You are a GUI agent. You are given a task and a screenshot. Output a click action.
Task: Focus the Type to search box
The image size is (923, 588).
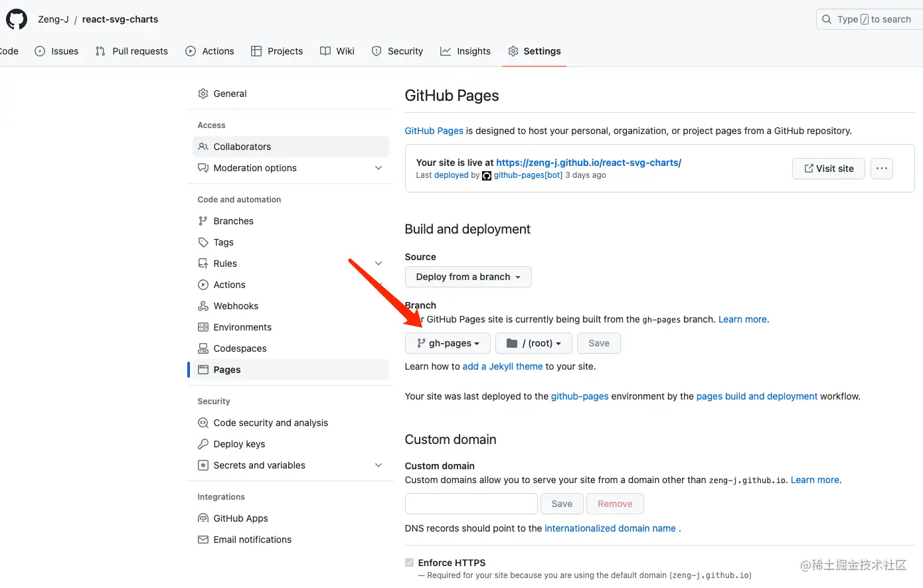(x=870, y=19)
